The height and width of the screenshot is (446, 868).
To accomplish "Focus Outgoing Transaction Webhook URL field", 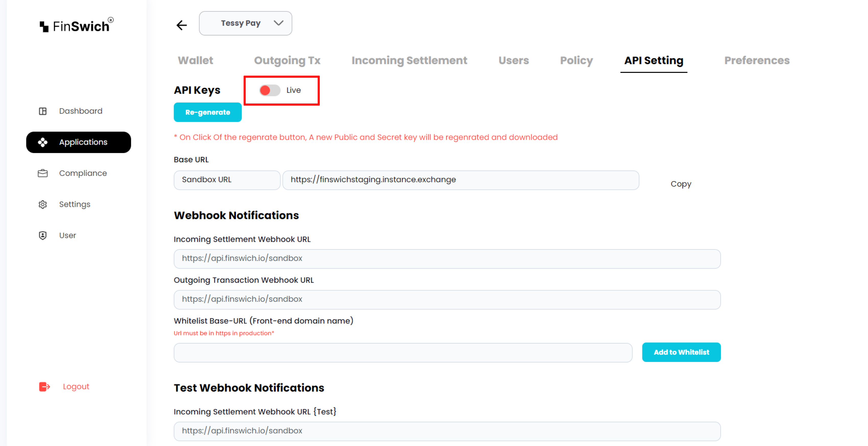I will pos(447,300).
